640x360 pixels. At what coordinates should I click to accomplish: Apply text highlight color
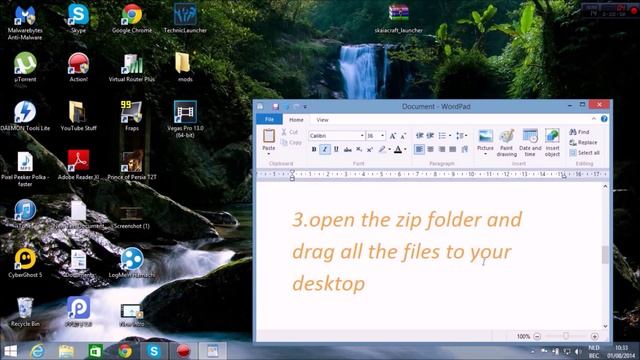tap(382, 149)
